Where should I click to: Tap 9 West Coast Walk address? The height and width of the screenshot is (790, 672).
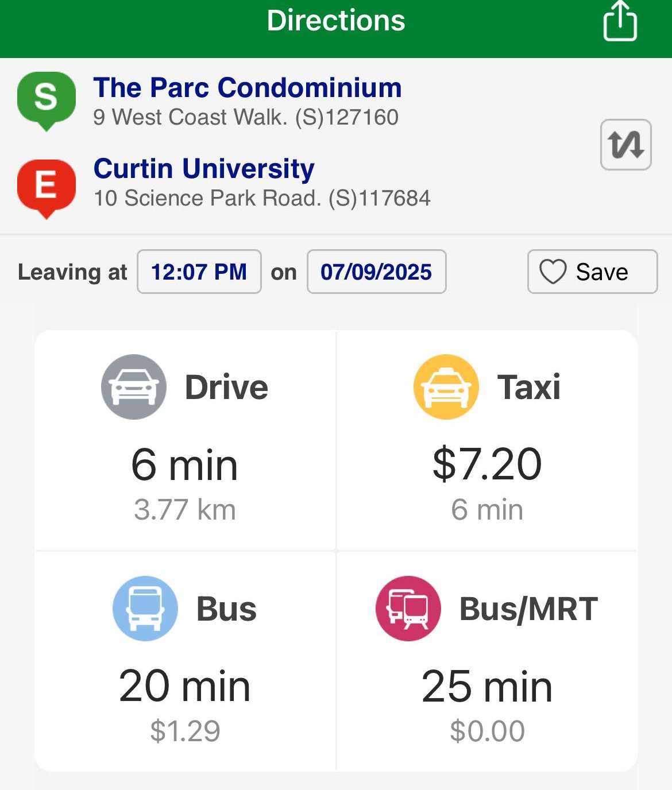coord(246,118)
